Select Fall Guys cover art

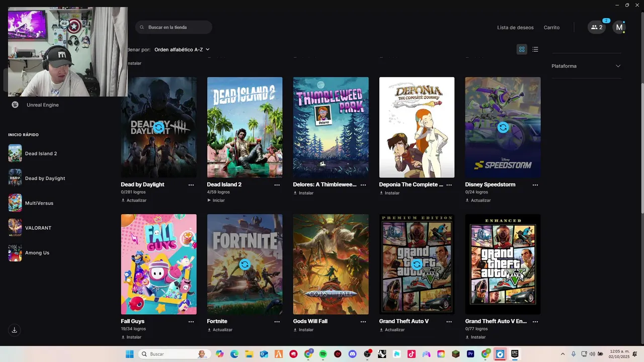(158, 264)
